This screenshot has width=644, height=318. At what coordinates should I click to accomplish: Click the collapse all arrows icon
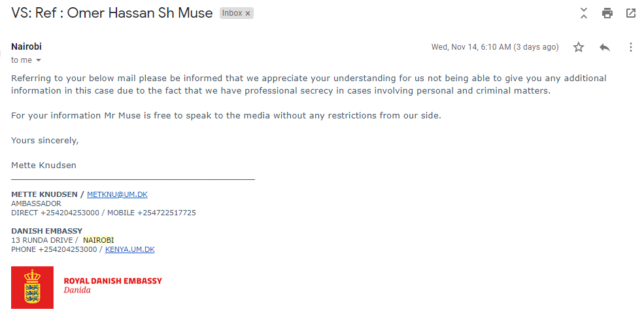tap(584, 13)
